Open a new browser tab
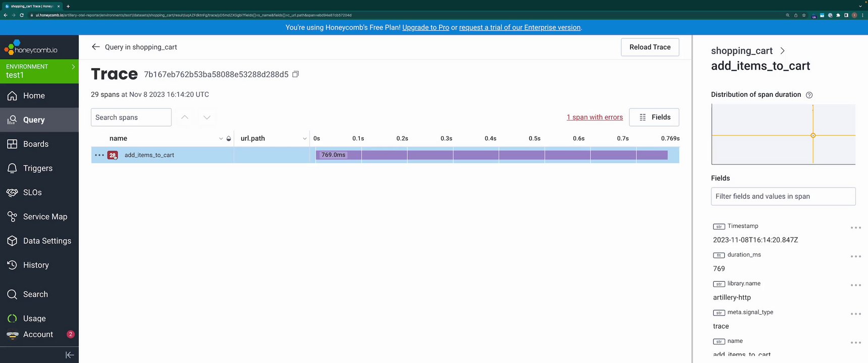Image resolution: width=868 pixels, height=363 pixels. click(68, 6)
